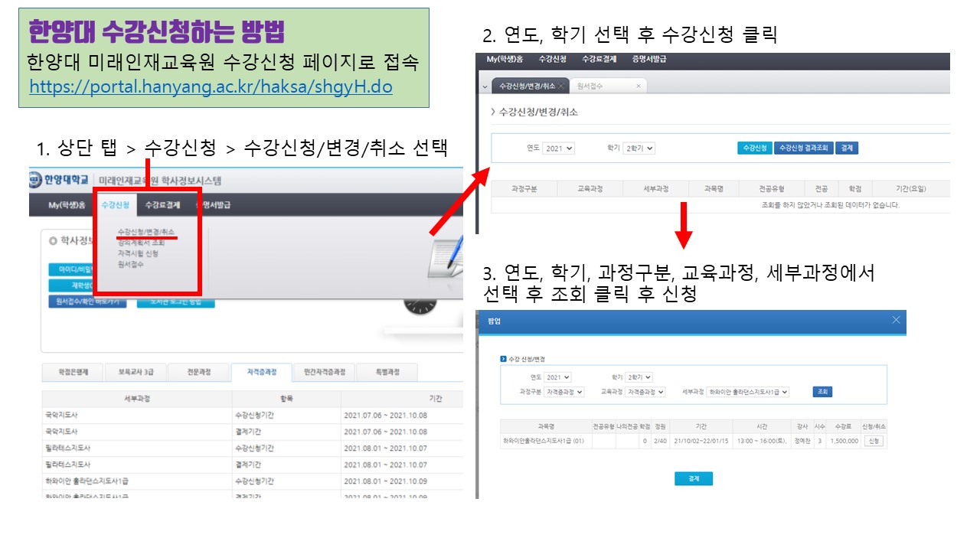Switch to the 보육교사 3급 tab
980x551 pixels.
(136, 373)
